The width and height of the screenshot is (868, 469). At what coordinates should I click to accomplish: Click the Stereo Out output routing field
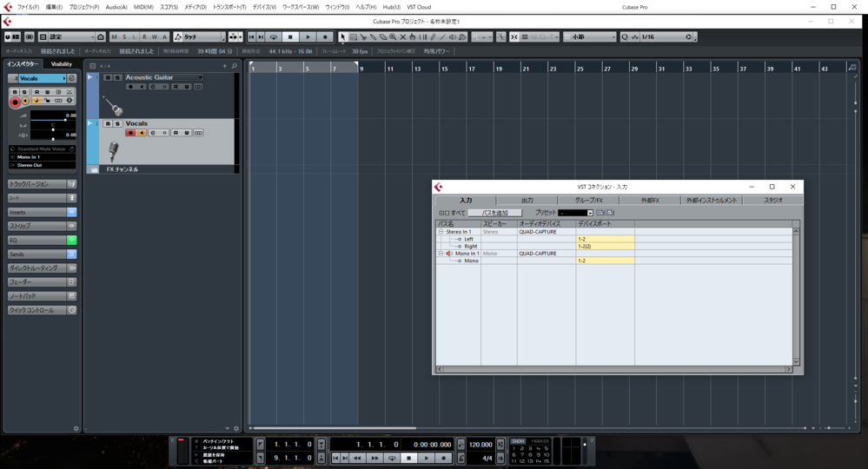click(42, 165)
